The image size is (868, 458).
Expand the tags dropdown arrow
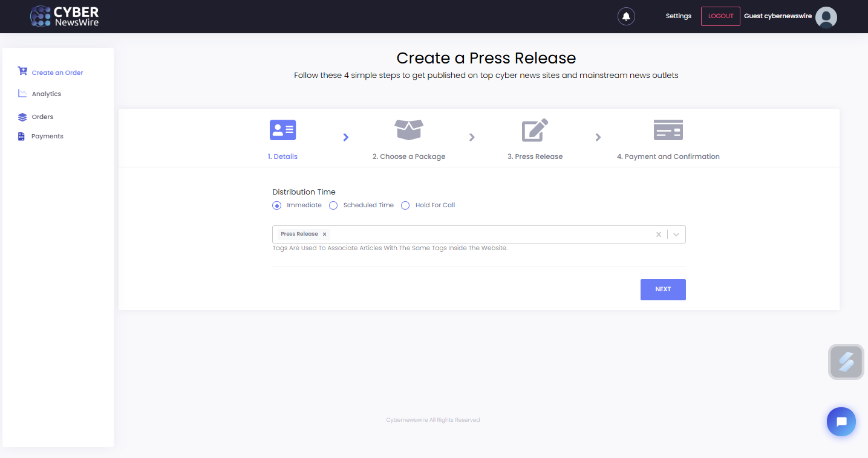676,234
